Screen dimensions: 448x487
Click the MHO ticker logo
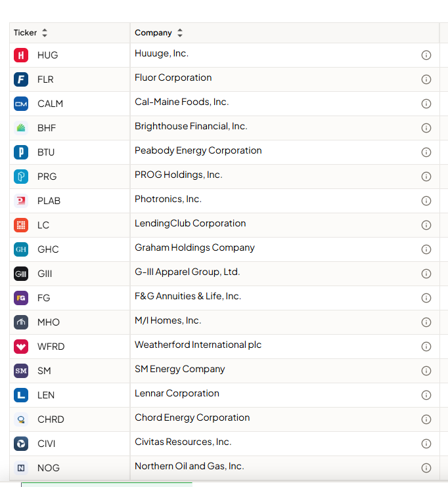(21, 322)
